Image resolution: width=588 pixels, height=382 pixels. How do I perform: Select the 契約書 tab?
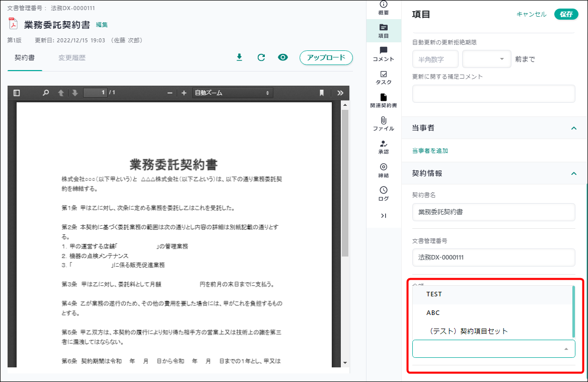click(25, 58)
